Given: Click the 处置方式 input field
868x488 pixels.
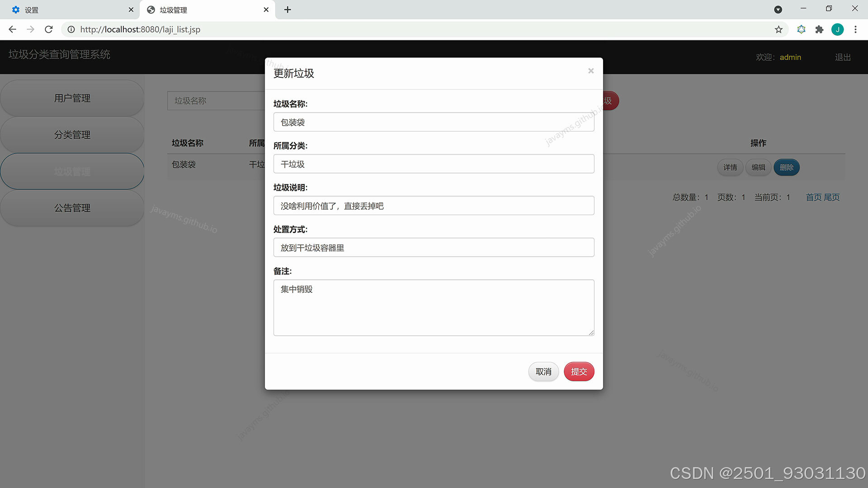Looking at the screenshot, I should 434,247.
